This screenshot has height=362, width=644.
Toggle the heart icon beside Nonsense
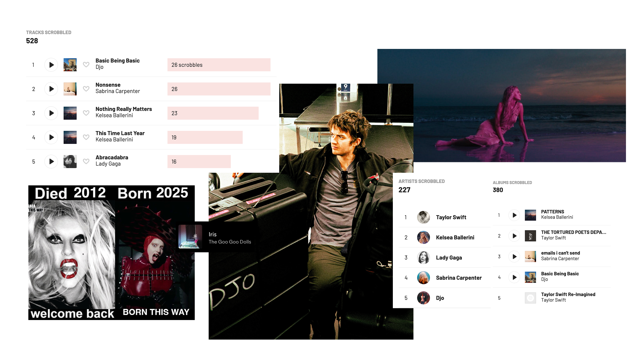86,89
